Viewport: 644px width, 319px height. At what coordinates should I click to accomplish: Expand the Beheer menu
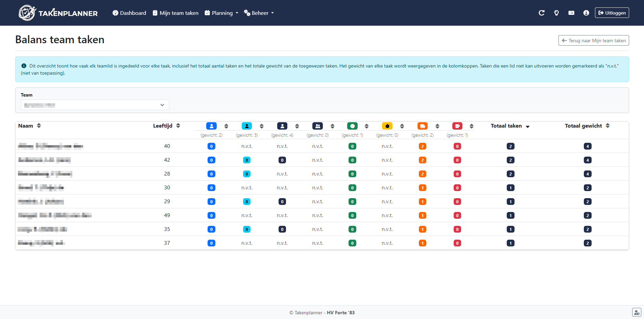pos(259,13)
